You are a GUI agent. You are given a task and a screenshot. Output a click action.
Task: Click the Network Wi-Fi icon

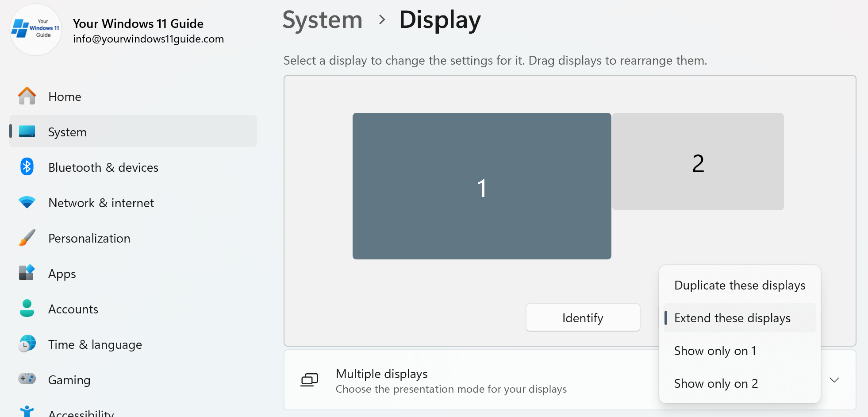27,202
